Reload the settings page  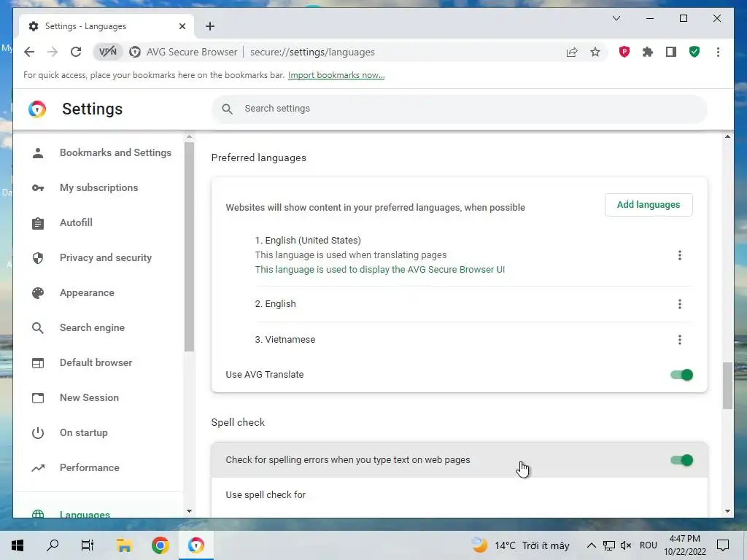coord(76,52)
